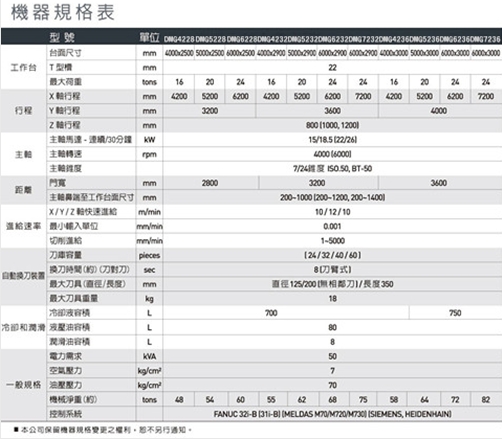Select the 進給速率 category cell
502x439 pixels.
point(23,226)
